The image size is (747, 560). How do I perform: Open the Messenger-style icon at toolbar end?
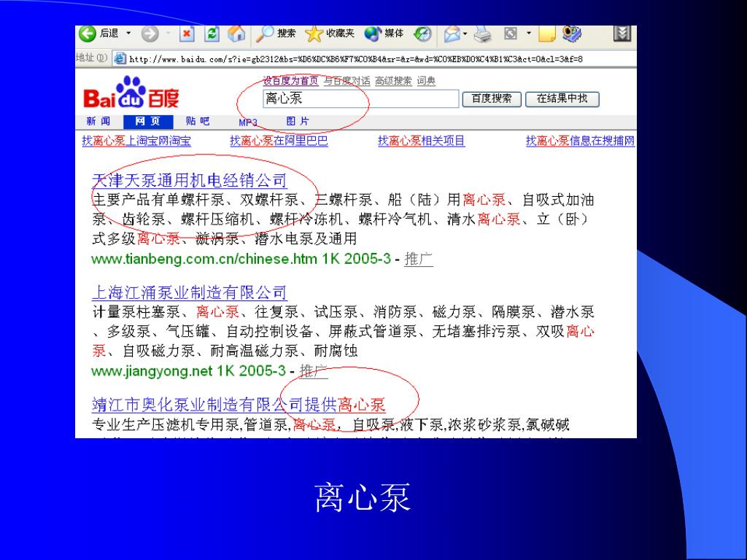click(572, 34)
